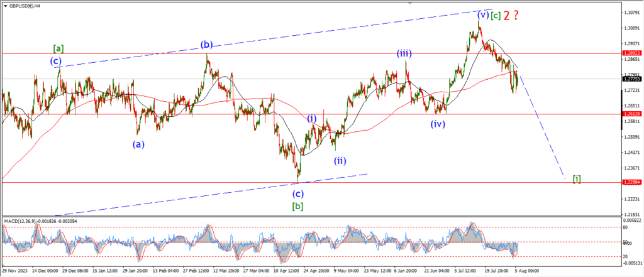Click the 1.24371 price axis value
Screen dimensions: 644x277
[x=631, y=152]
